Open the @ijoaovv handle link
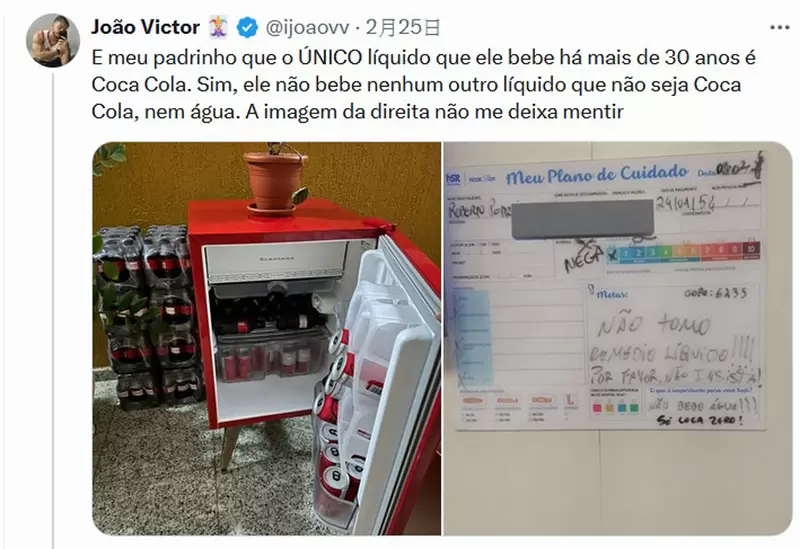Image resolution: width=800 pixels, height=549 pixels. click(x=307, y=28)
